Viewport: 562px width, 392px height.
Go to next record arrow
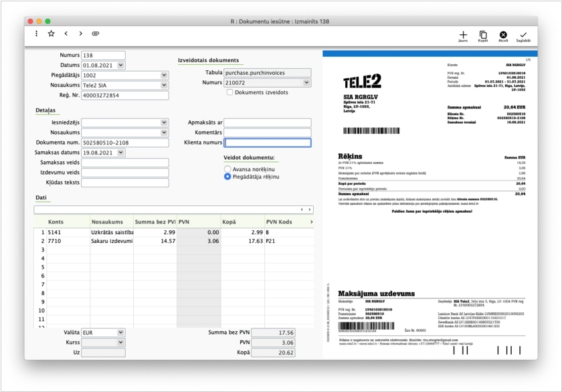(x=81, y=33)
